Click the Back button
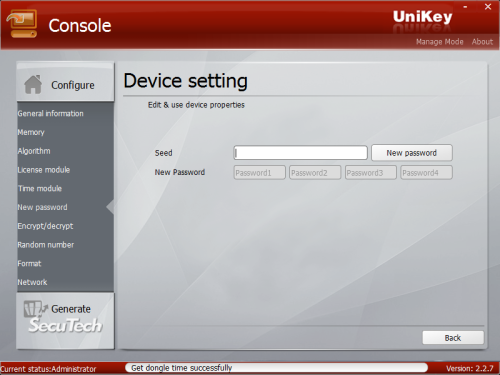This screenshot has width=500, height=375. 453,338
